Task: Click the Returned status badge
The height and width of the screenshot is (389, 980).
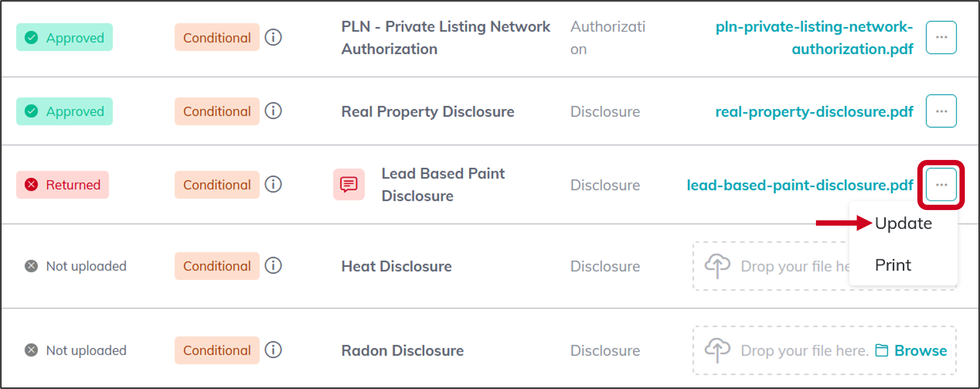Action: pos(62,185)
